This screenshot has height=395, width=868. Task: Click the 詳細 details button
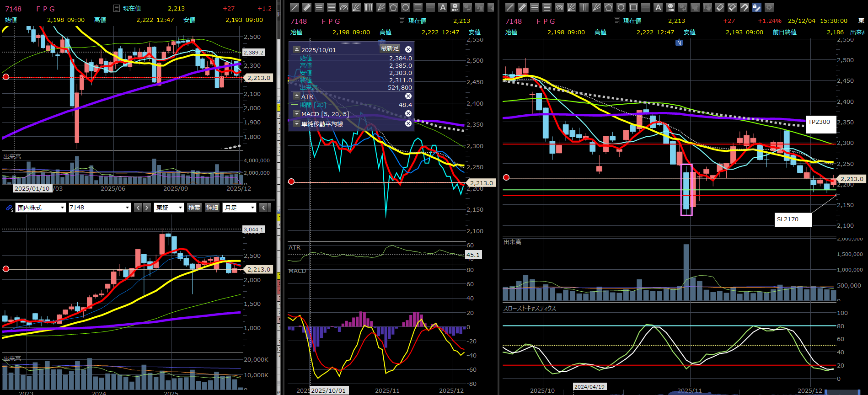(x=212, y=208)
